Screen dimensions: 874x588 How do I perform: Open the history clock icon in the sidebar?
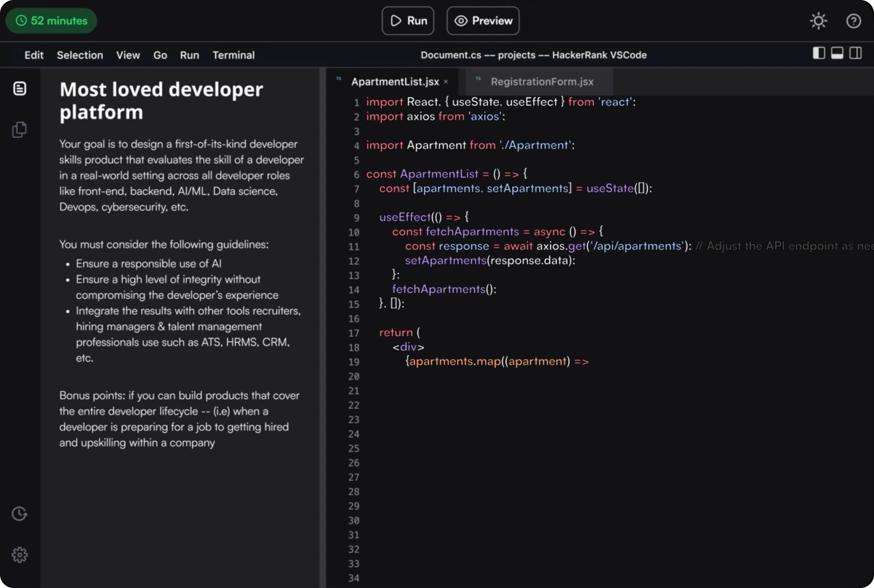coord(19,513)
